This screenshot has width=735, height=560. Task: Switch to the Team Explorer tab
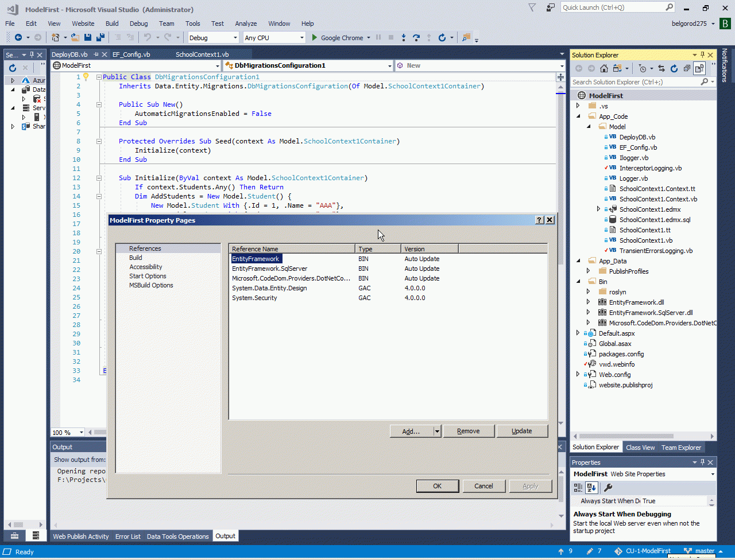point(681,448)
